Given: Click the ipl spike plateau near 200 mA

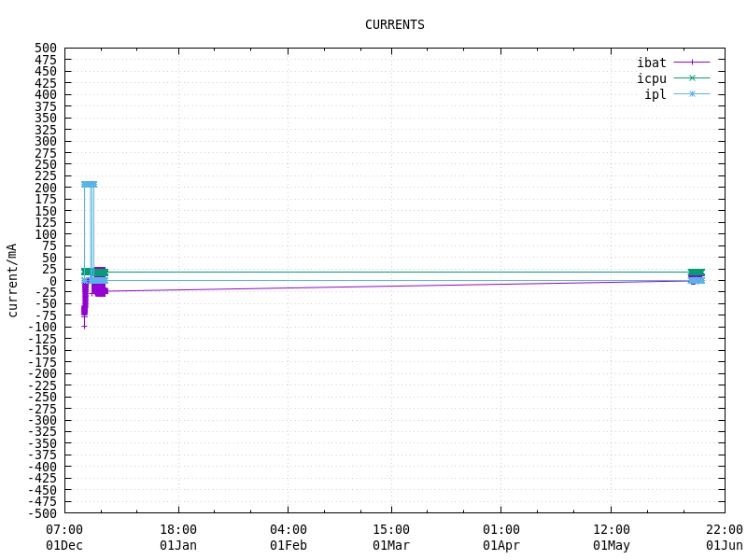Looking at the screenshot, I should [89, 184].
